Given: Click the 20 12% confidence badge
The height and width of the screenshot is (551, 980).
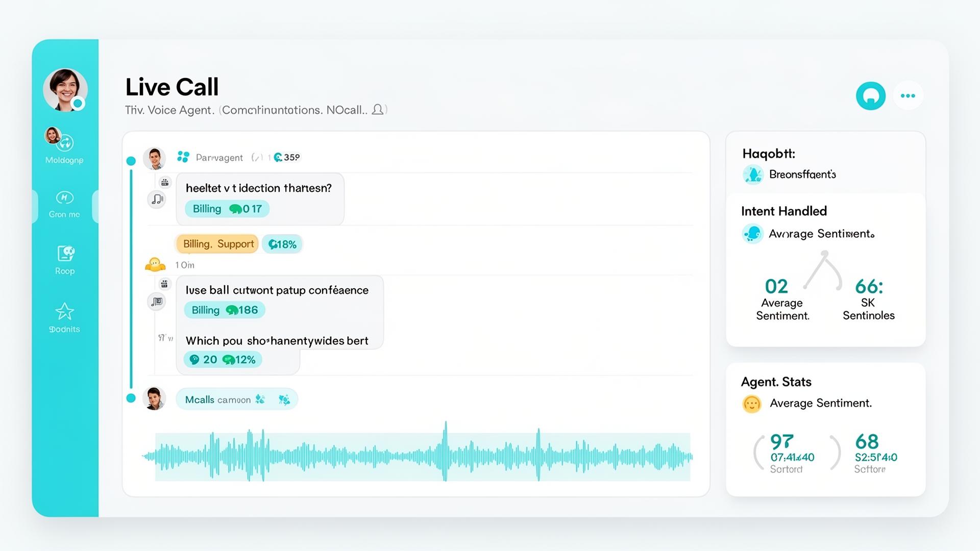Looking at the screenshot, I should [x=223, y=360].
